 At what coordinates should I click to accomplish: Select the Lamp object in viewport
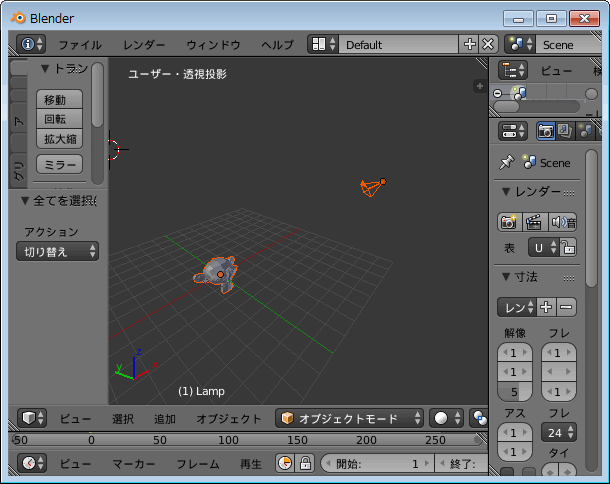(373, 188)
